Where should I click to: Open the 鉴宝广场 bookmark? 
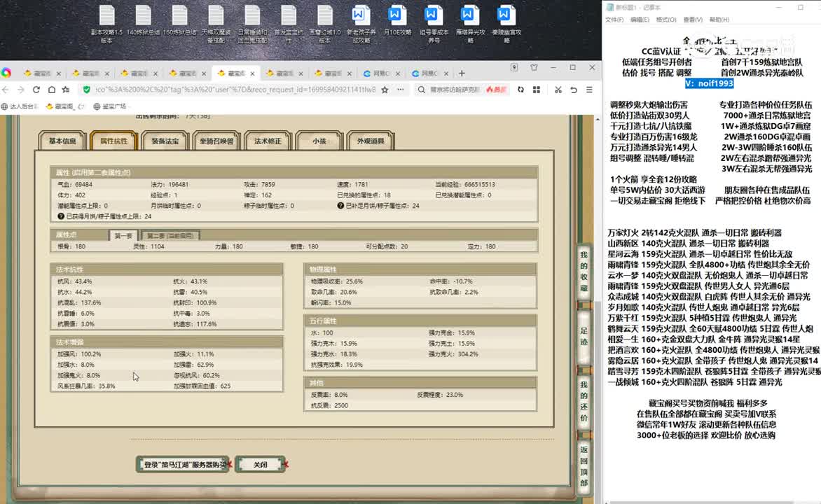pos(111,106)
